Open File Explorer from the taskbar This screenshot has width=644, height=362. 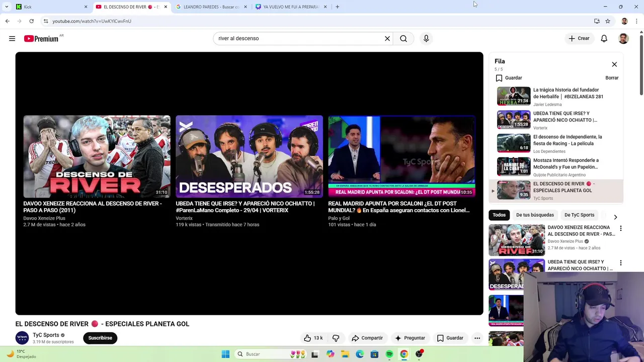pyautogui.click(x=345, y=354)
